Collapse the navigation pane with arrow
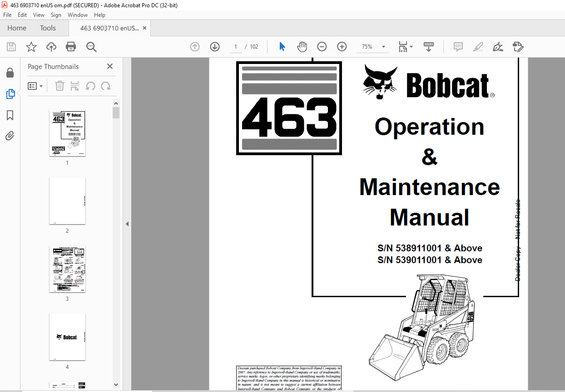 127,224
